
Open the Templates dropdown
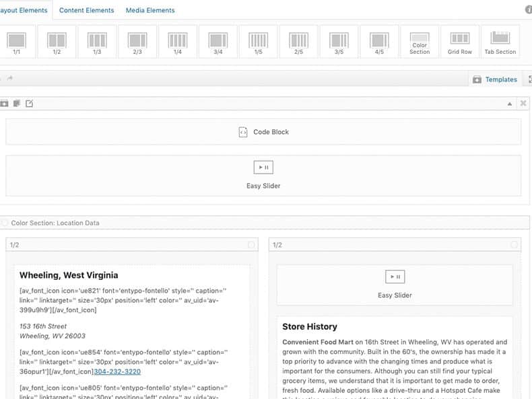coord(495,79)
